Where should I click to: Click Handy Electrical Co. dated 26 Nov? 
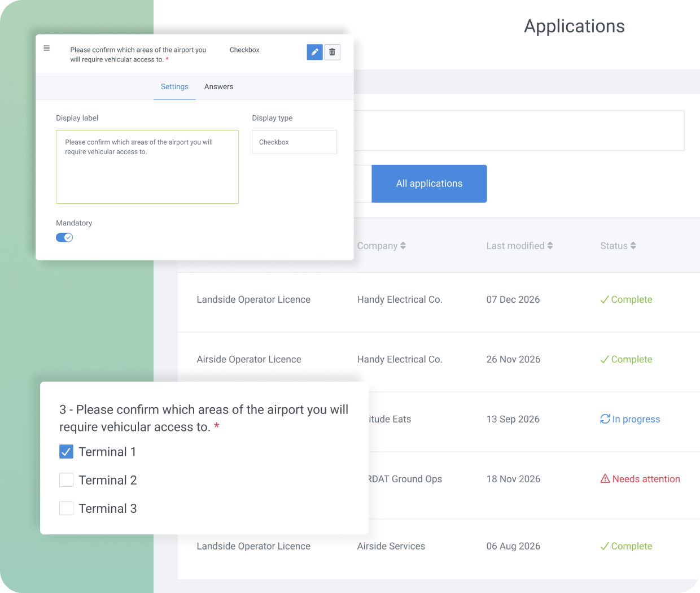click(x=400, y=360)
